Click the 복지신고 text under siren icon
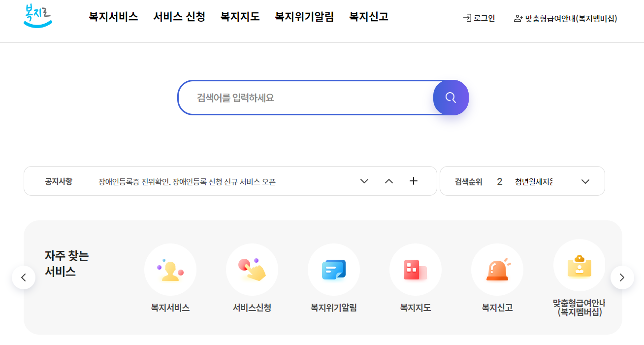The image size is (644, 345). coord(497,308)
